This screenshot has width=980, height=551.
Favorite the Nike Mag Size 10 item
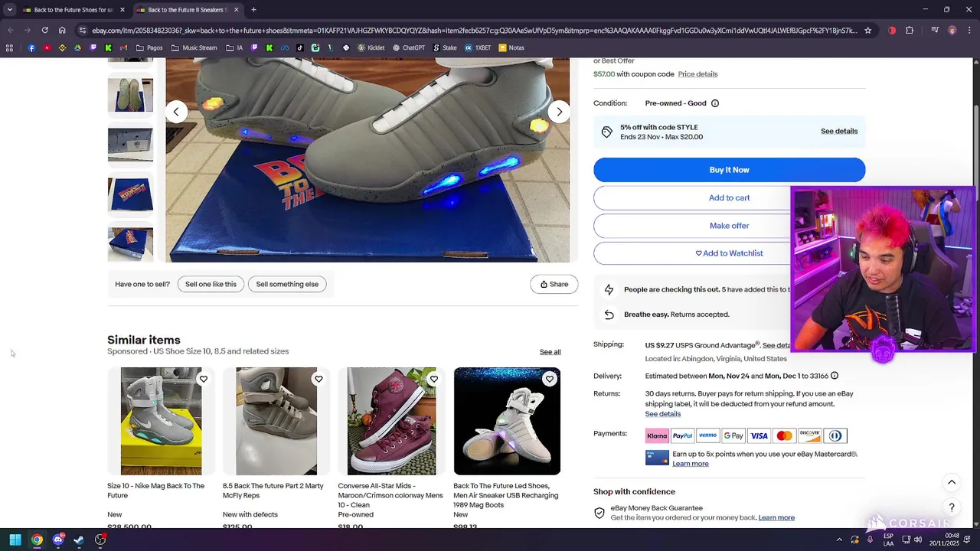pos(204,379)
